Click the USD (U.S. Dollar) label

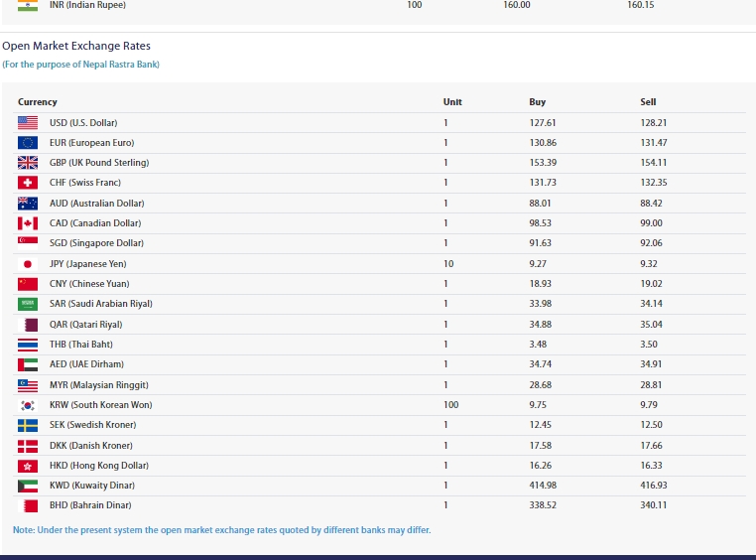click(x=83, y=123)
